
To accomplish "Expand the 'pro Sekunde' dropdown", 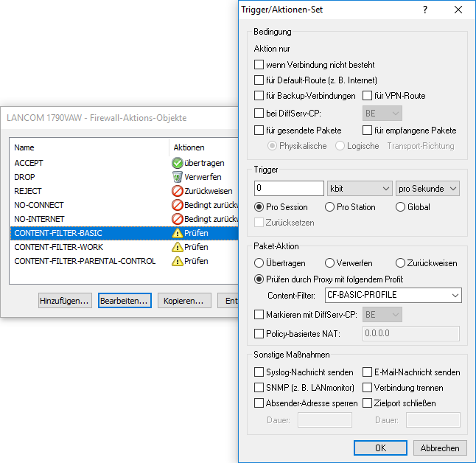I will pyautogui.click(x=427, y=189).
